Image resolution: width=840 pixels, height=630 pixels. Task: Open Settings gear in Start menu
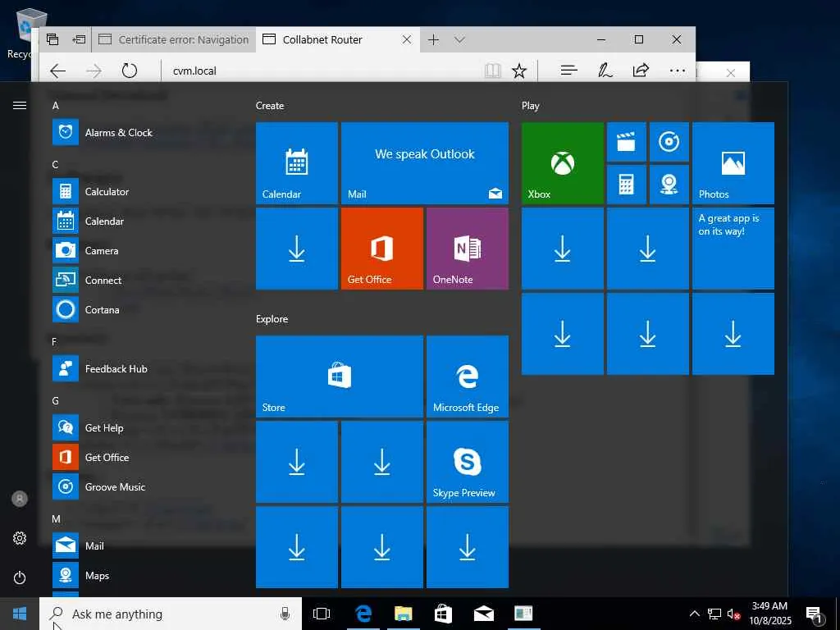20,538
